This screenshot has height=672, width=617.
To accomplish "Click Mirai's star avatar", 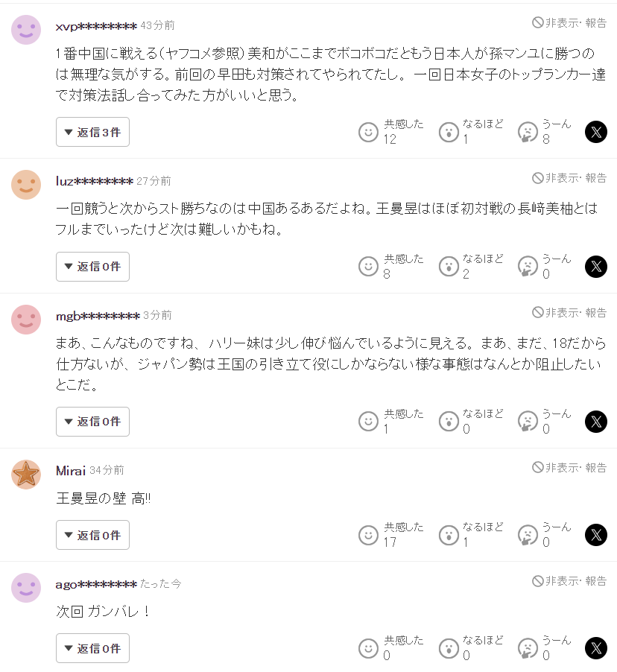I will 26,474.
